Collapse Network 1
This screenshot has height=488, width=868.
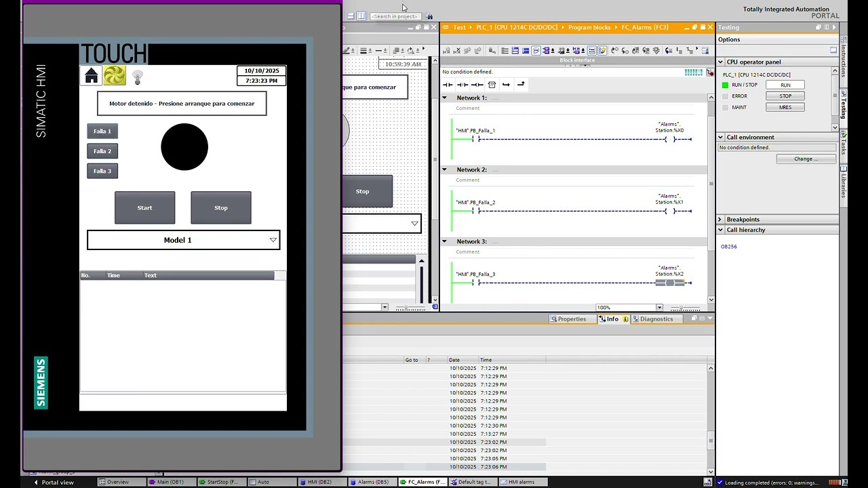click(445, 98)
